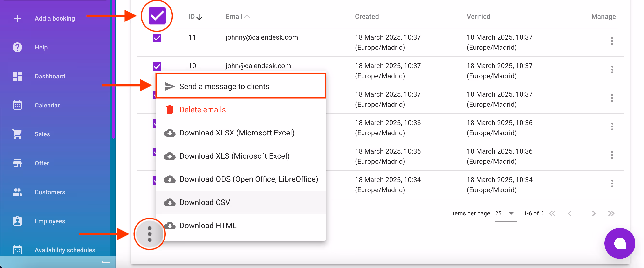Select Download CSV from the menu
Image resolution: width=644 pixels, height=268 pixels.
pyautogui.click(x=205, y=202)
